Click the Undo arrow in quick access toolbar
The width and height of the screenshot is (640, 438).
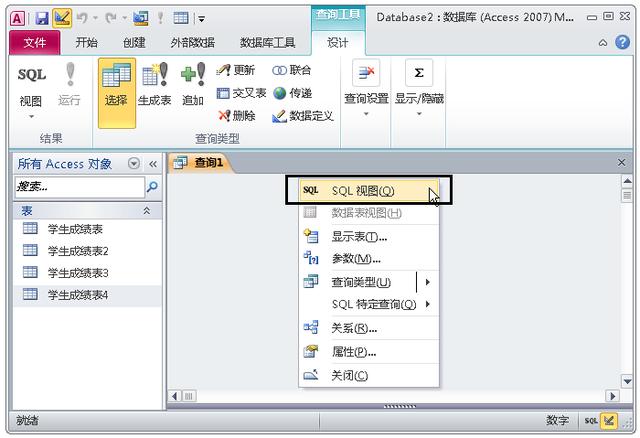tap(82, 18)
